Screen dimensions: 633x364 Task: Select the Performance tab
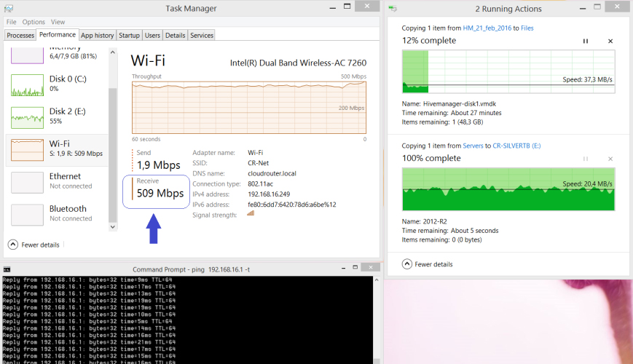coord(58,35)
